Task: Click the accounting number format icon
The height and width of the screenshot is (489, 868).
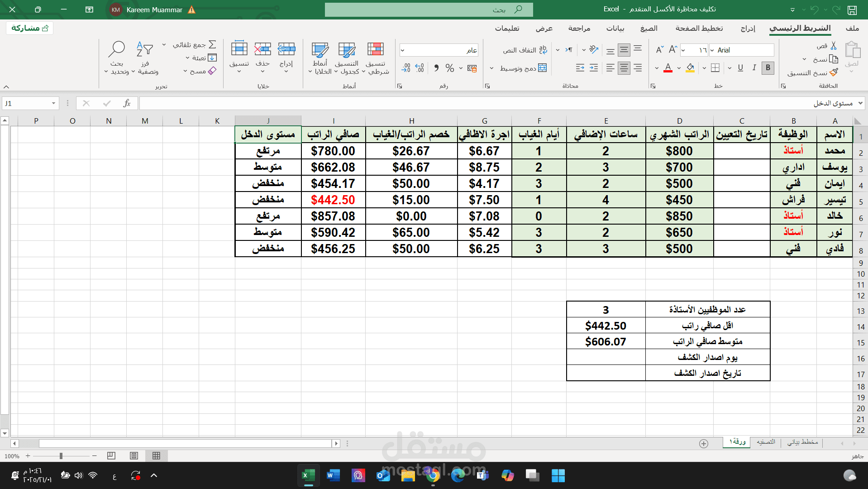Action: pos(472,68)
